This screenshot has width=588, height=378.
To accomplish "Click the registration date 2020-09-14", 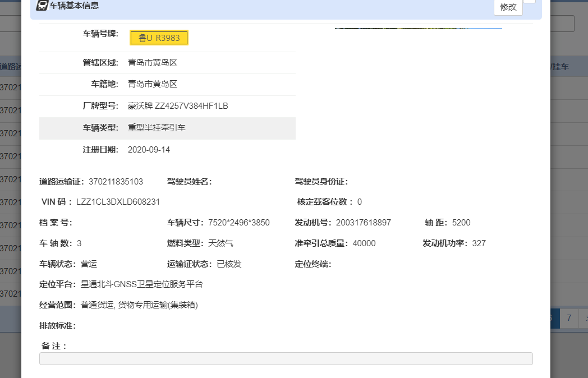I will pos(149,150).
